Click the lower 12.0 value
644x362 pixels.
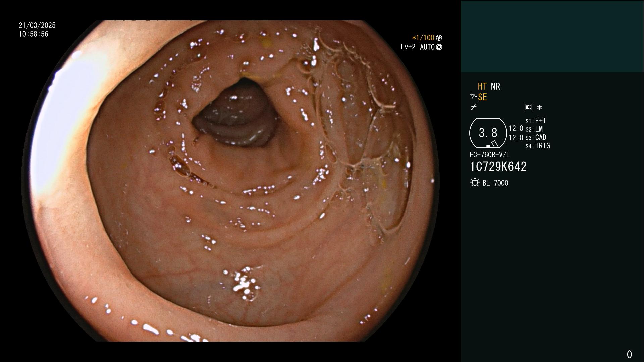point(516,137)
